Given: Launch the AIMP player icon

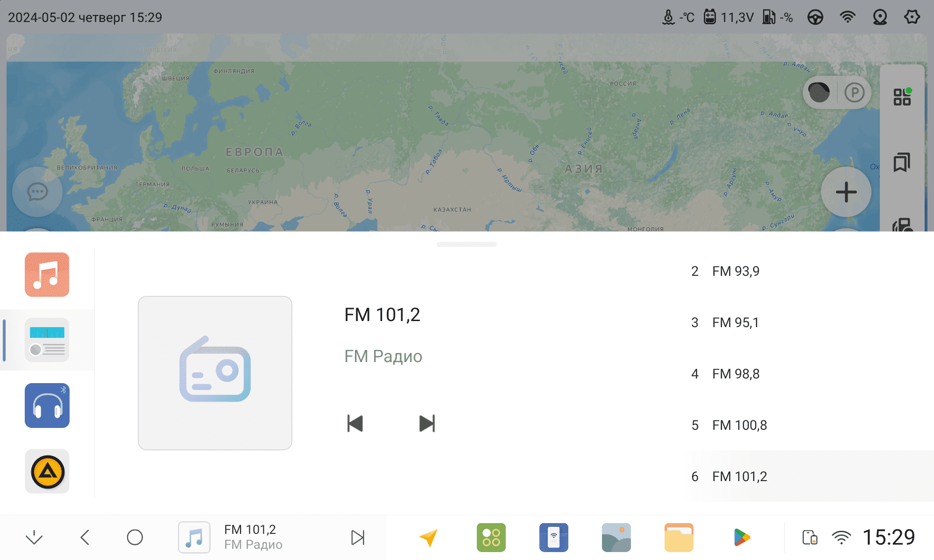Looking at the screenshot, I should point(47,471).
